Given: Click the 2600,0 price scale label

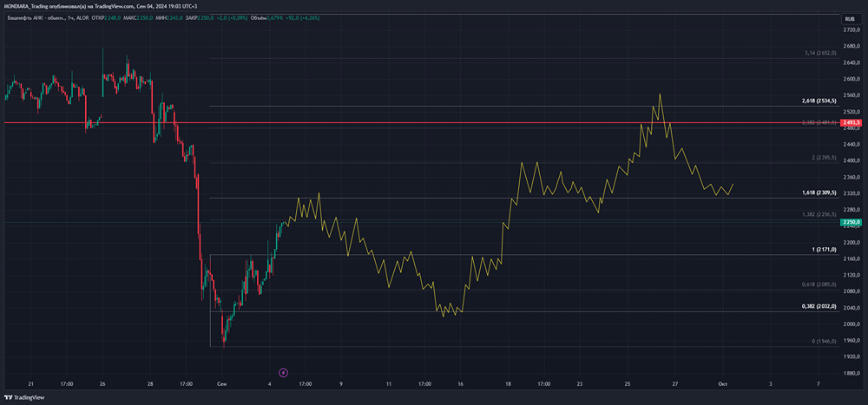Looking at the screenshot, I should point(851,79).
